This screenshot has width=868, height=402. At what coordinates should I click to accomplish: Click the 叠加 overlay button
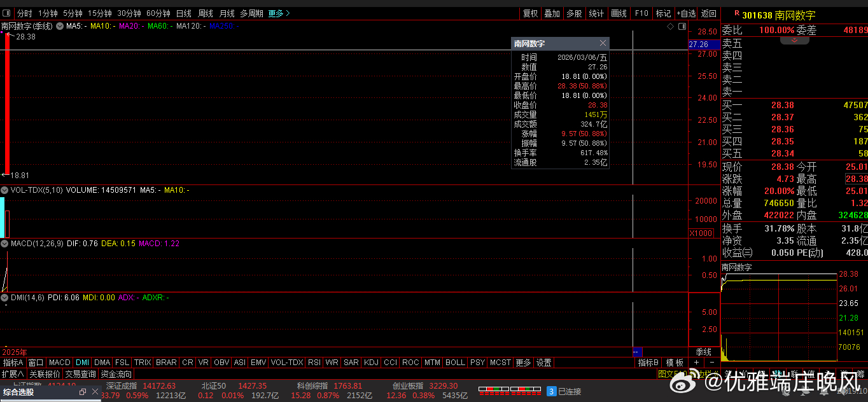pos(552,13)
